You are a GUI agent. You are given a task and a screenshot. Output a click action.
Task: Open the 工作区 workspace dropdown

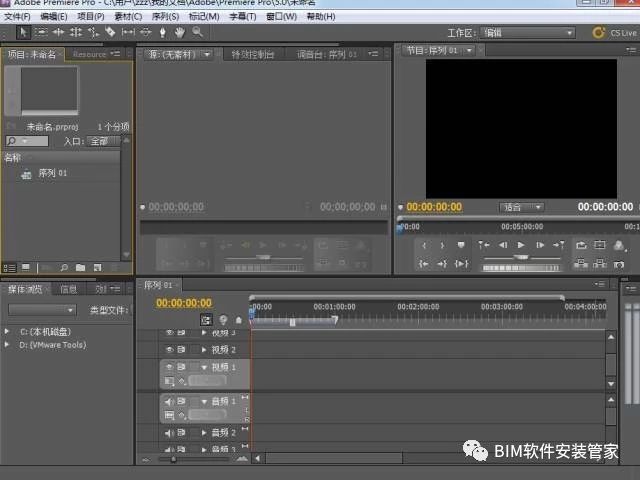pyautogui.click(x=528, y=33)
